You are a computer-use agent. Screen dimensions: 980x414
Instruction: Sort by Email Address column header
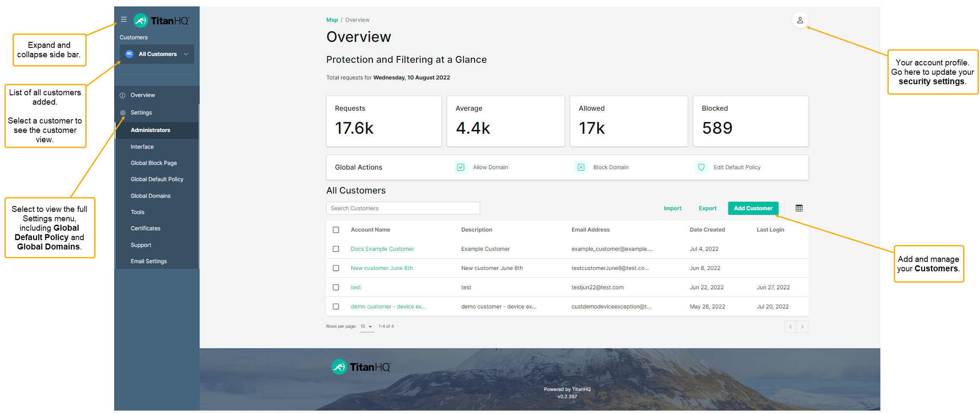coord(590,230)
